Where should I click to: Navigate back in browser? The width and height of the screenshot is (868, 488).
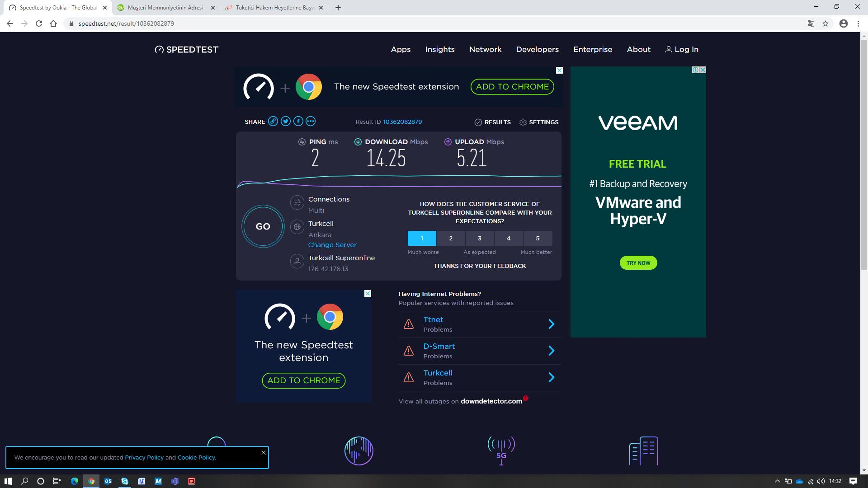coord(10,23)
